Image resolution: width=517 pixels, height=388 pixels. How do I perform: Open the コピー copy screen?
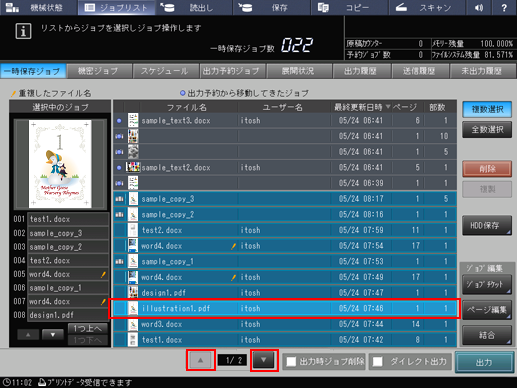pyautogui.click(x=349, y=7)
